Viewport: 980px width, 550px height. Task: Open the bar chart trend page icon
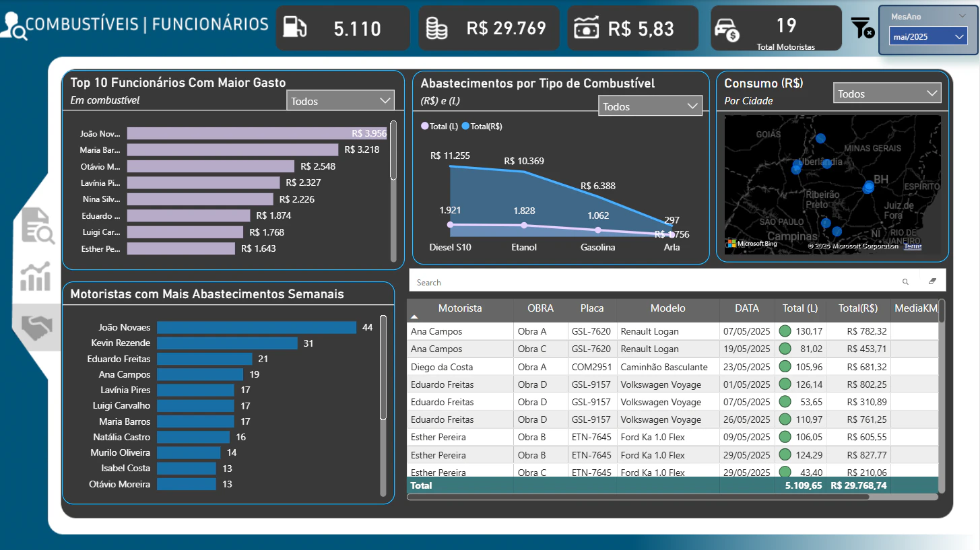[36, 277]
